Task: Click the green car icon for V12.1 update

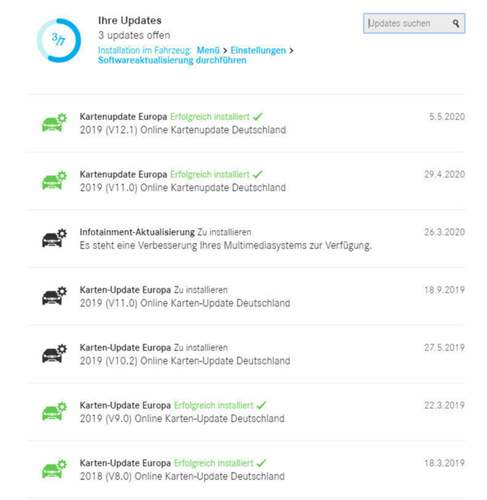Action: [54, 122]
